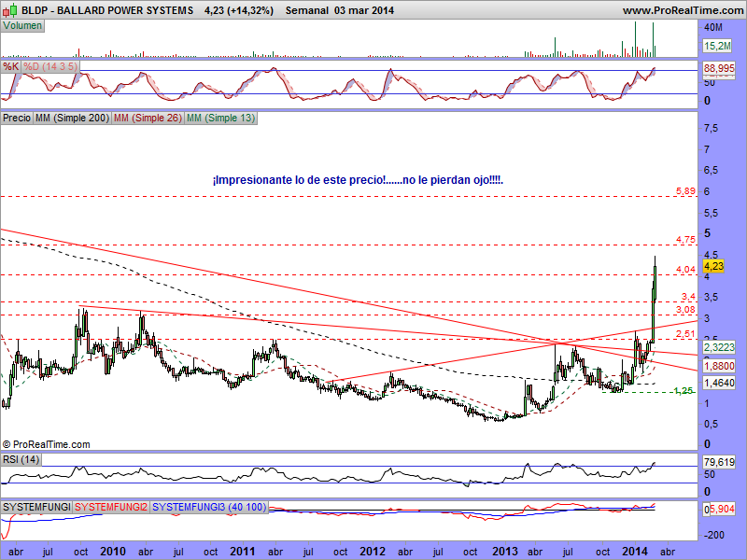
Task: Click the 79,619 RSI value box
Action: pos(719,461)
